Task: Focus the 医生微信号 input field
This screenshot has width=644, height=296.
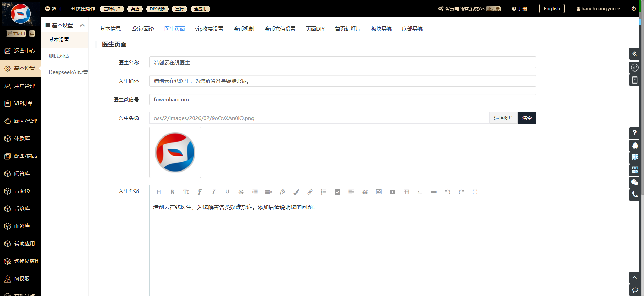Action: [343, 99]
